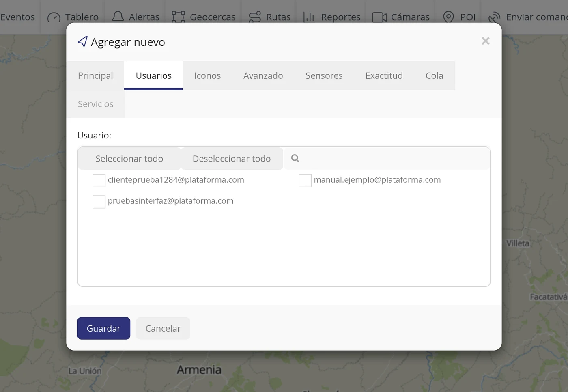Save with the Guardar button
Screen dimensions: 568x392
[x=103, y=328]
